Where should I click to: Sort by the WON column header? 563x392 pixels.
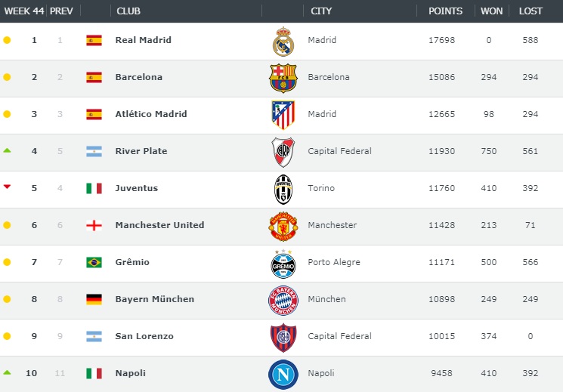tap(491, 11)
